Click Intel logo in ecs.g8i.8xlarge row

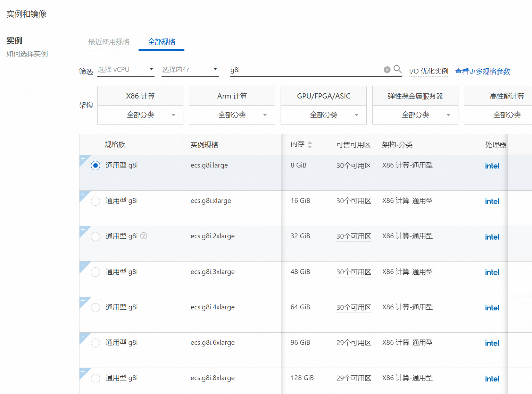492,379
